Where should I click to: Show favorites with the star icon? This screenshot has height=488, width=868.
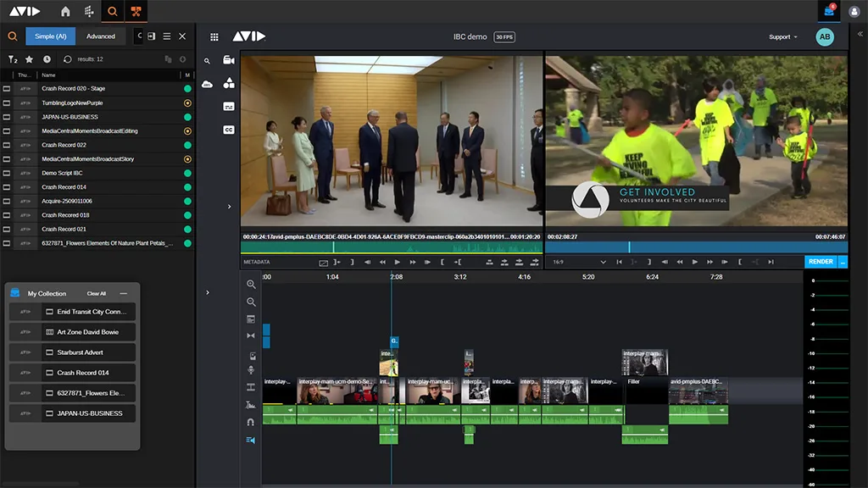[x=30, y=59]
